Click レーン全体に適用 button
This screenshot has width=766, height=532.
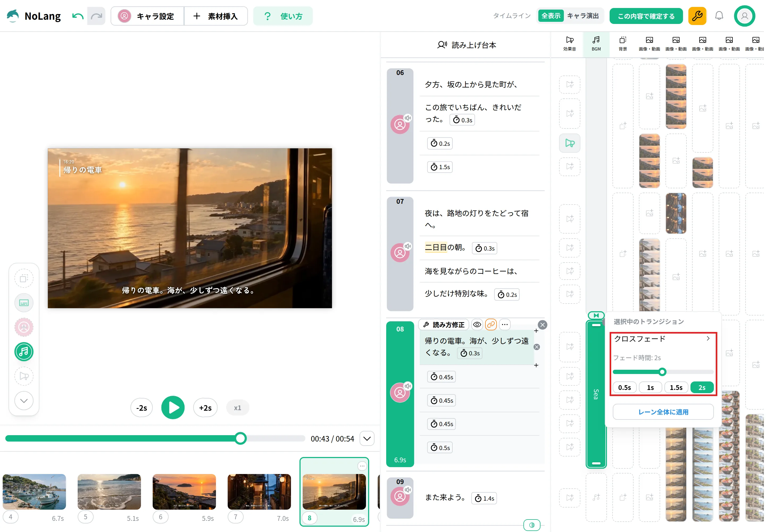pos(663,412)
